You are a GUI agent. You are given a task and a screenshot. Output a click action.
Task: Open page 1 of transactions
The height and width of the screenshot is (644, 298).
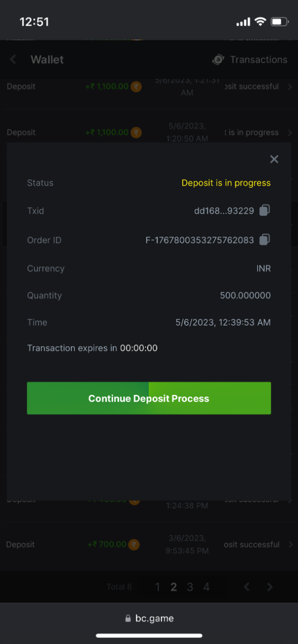157,587
